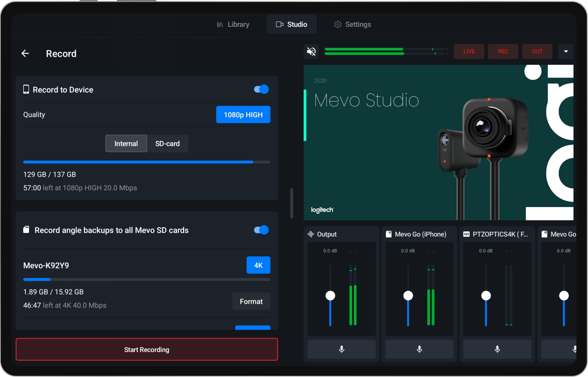Mute the Output channel's microphone icon
This screenshot has height=377, width=588.
pos(341,349)
